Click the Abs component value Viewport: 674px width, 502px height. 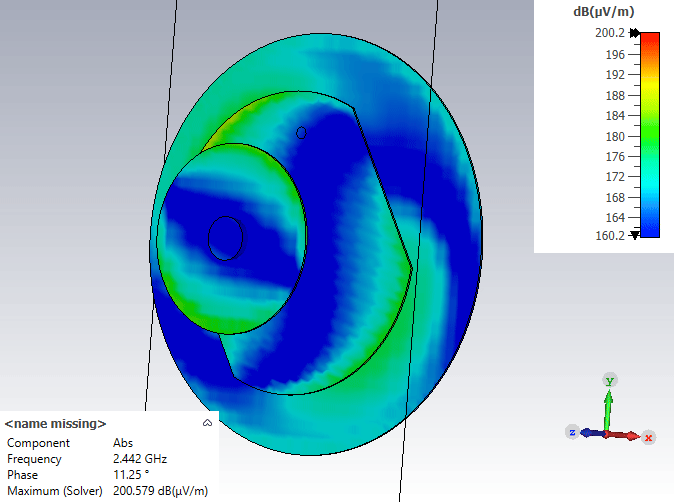point(125,443)
